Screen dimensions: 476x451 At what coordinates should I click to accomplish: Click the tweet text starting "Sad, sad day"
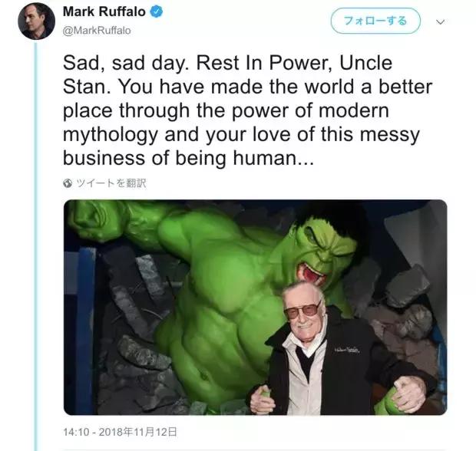click(x=247, y=110)
